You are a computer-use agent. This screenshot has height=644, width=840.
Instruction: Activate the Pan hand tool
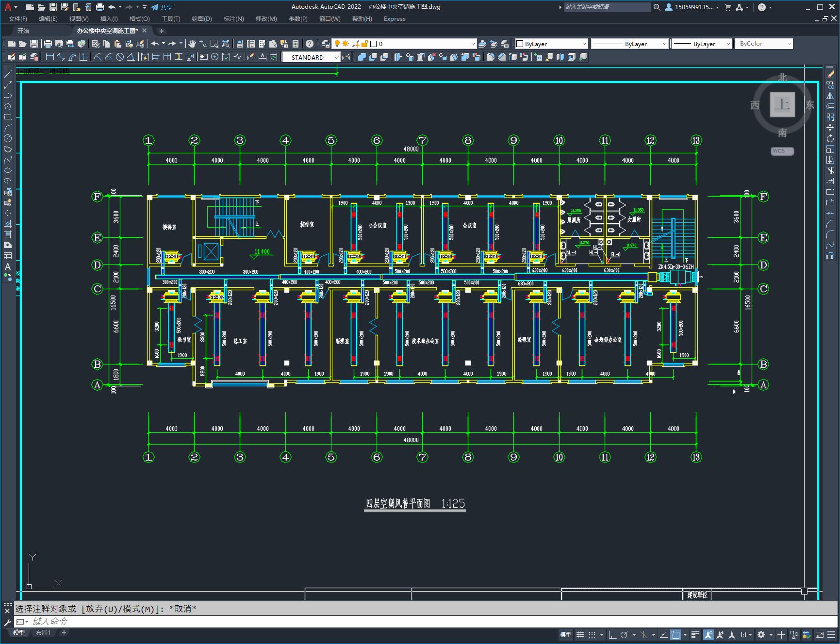click(x=192, y=44)
